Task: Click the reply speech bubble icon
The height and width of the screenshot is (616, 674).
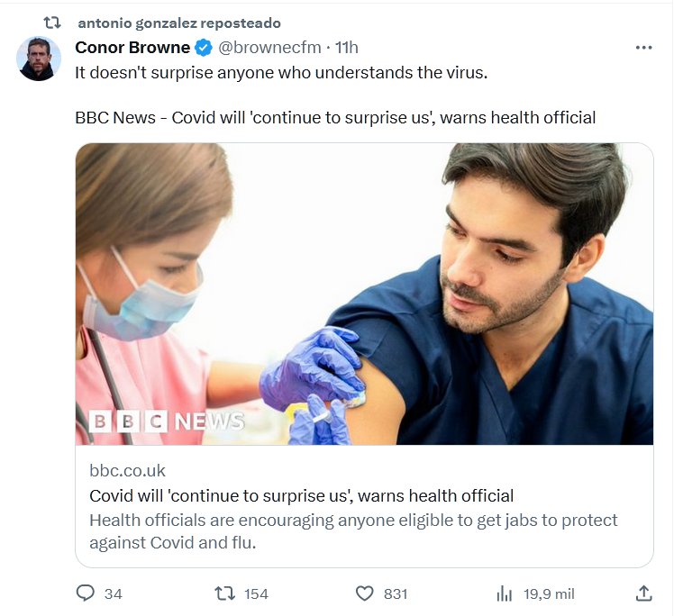Action: [x=87, y=593]
